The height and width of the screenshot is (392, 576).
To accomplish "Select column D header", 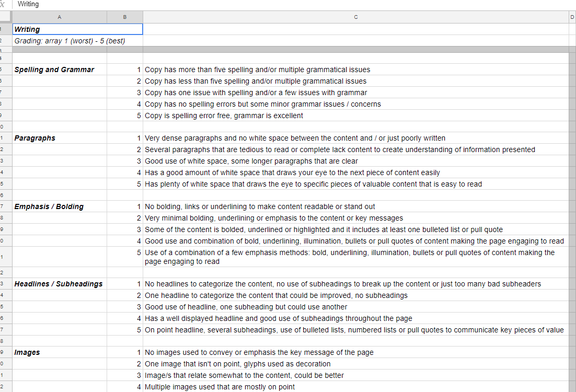I will pyautogui.click(x=572, y=17).
